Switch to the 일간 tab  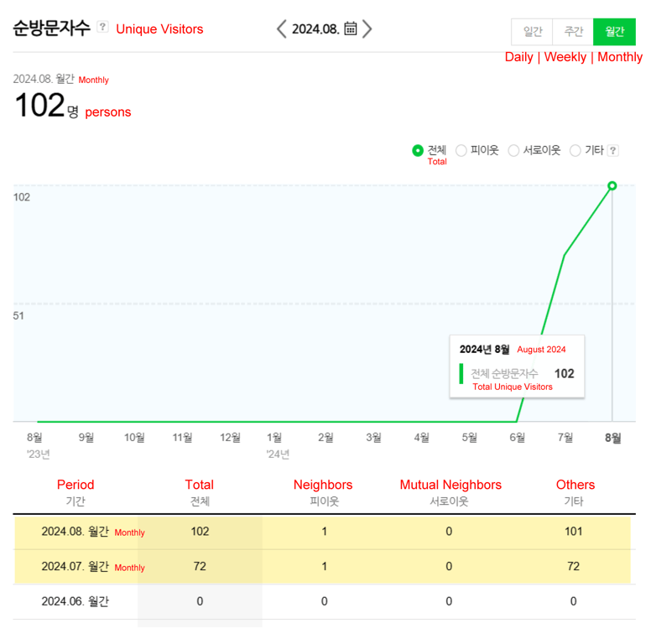coord(532,32)
